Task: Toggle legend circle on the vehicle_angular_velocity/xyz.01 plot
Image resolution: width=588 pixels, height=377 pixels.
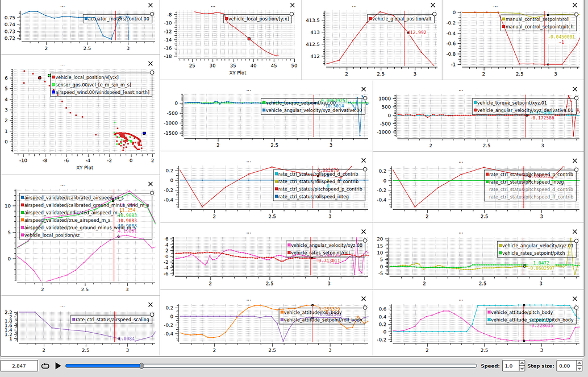Action: click(577, 241)
